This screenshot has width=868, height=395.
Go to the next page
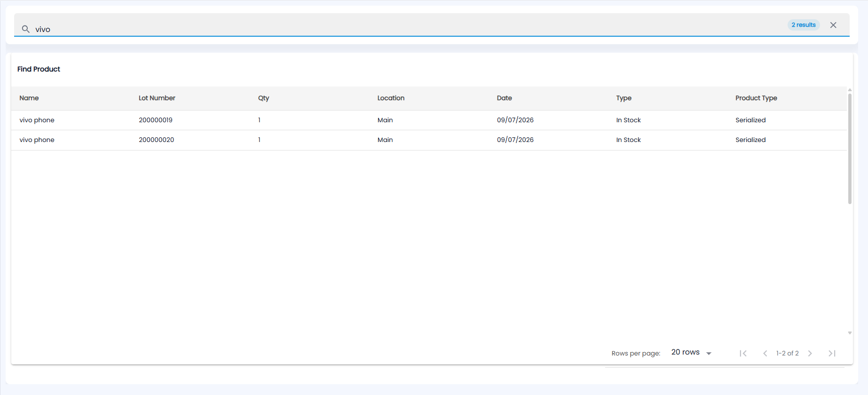810,353
